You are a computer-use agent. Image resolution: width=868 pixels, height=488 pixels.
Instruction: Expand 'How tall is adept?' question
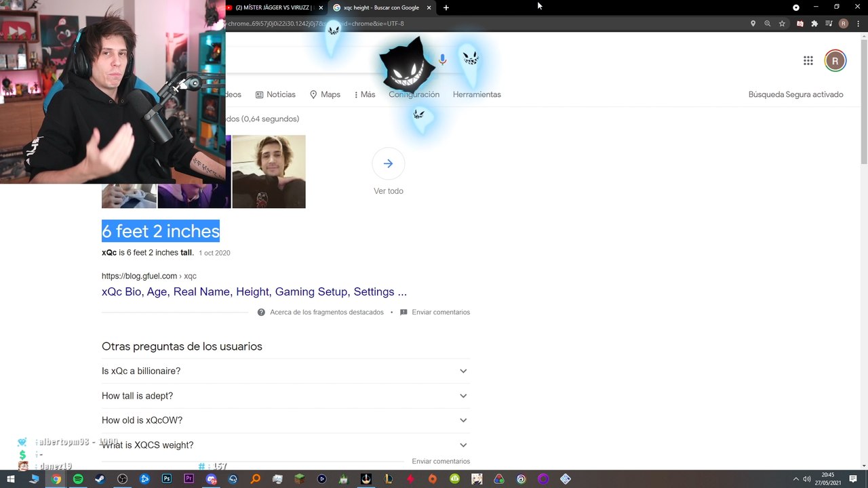click(x=285, y=396)
